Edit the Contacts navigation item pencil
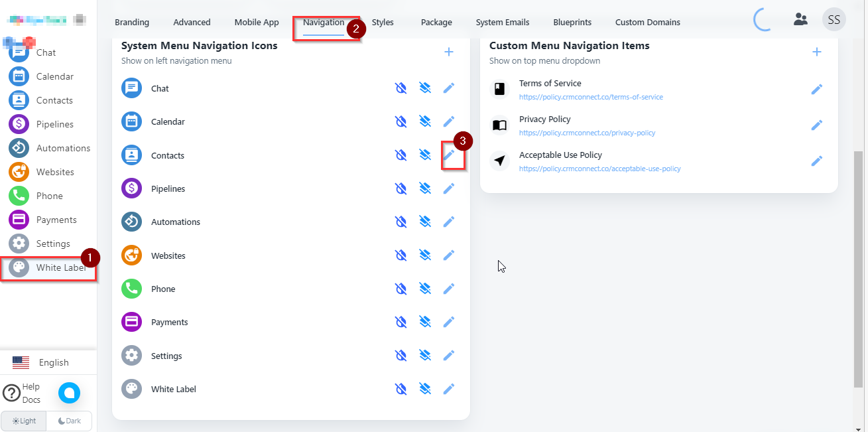 tap(449, 155)
